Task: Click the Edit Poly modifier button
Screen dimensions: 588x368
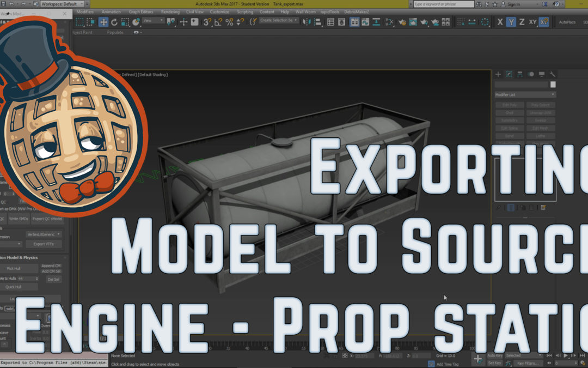Action: point(510,105)
